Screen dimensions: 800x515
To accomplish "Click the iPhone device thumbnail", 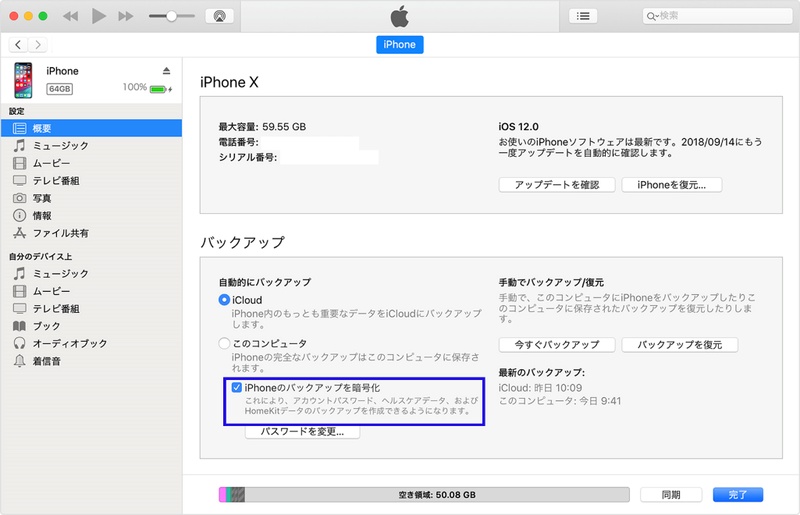I will (23, 80).
